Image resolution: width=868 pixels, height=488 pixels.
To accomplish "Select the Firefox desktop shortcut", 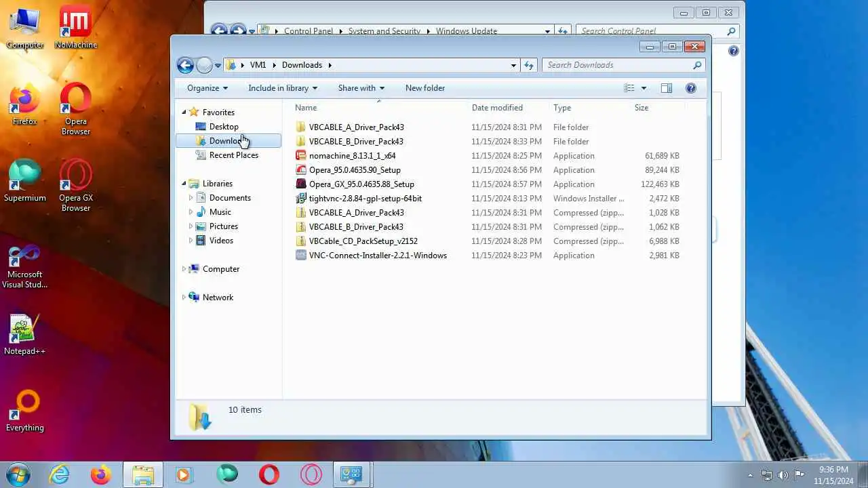I will (x=25, y=105).
